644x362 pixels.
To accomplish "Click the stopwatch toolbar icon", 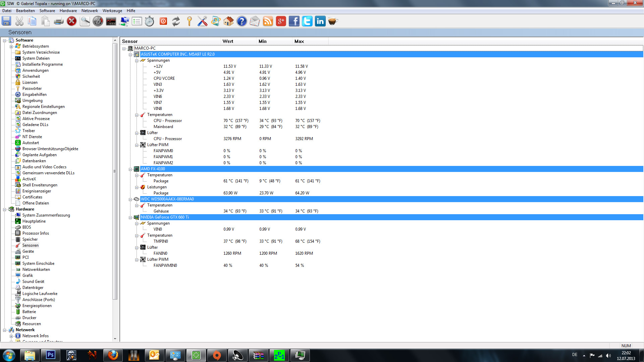I will 150,21.
